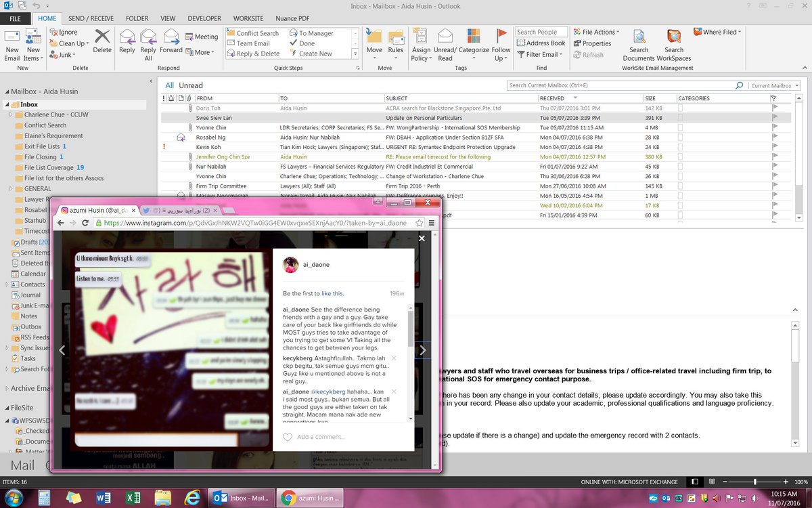Image resolution: width=812 pixels, height=508 pixels.
Task: Click Chrome reload button
Action: 86,222
